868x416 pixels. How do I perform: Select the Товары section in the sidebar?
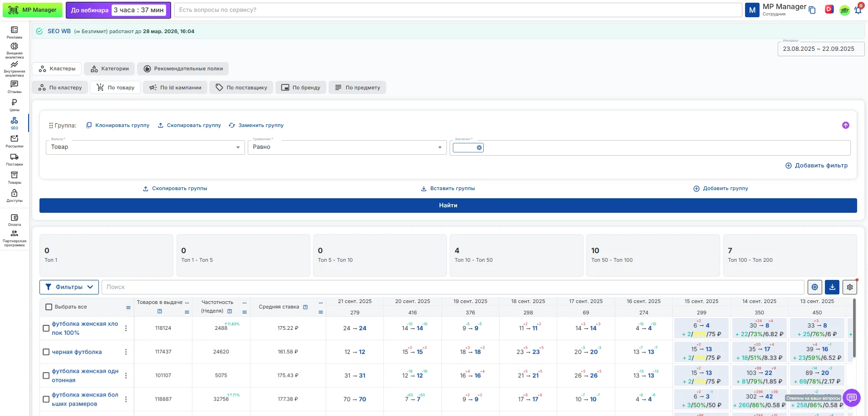point(14,178)
